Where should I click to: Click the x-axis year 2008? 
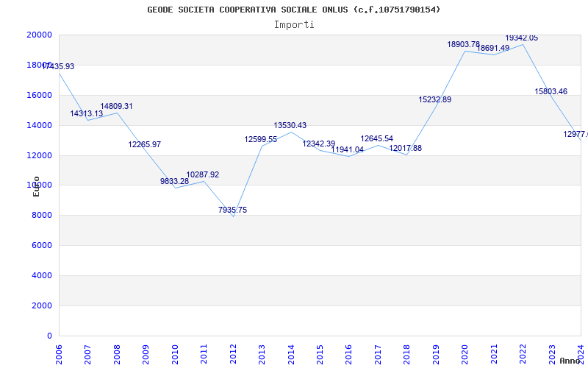pyautogui.click(x=117, y=354)
